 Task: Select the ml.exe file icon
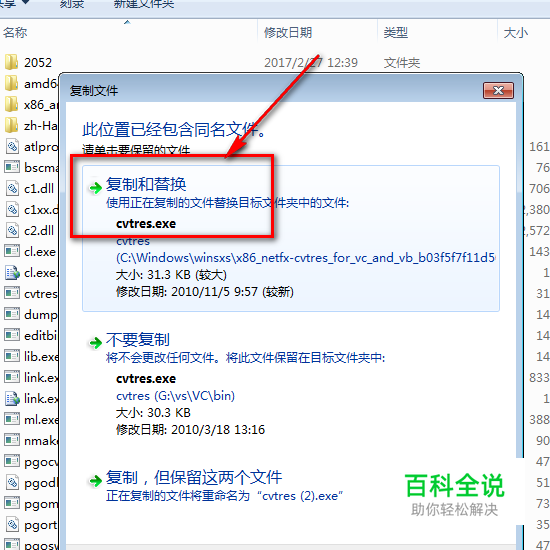coord(12,419)
